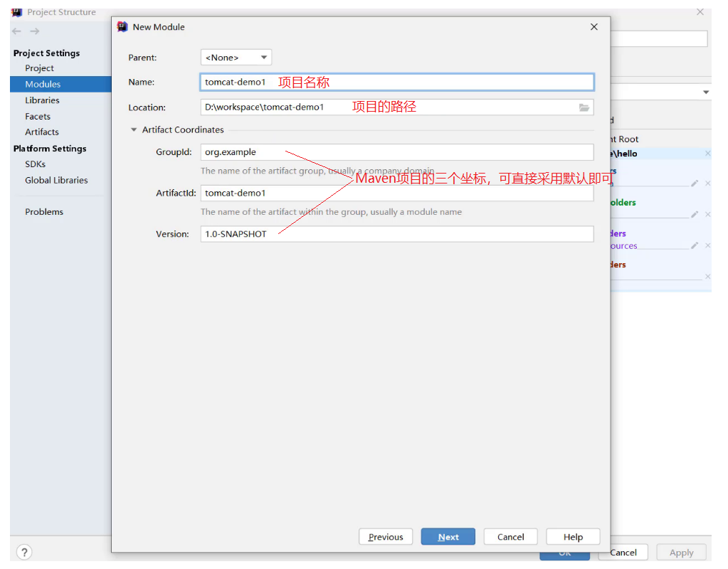The height and width of the screenshot is (569, 728).
Task: Click Cancel in Project Structure window
Action: pyautogui.click(x=623, y=553)
